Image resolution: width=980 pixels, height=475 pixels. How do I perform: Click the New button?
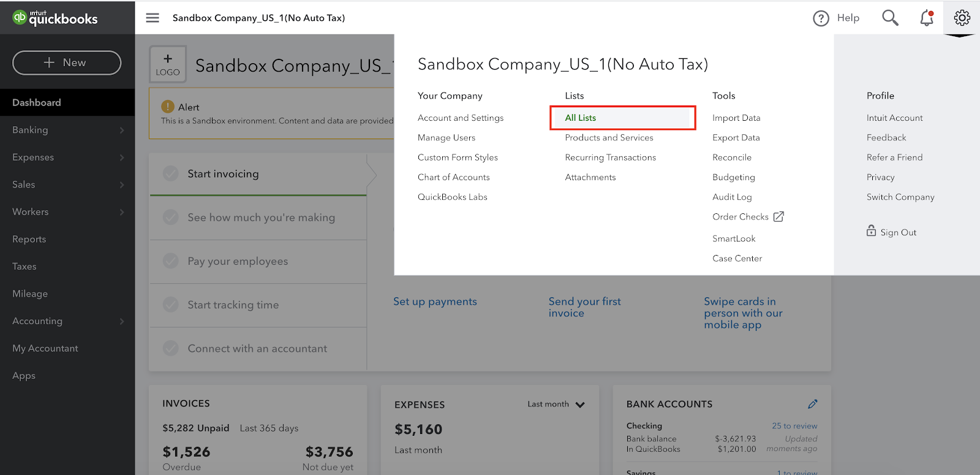click(67, 63)
